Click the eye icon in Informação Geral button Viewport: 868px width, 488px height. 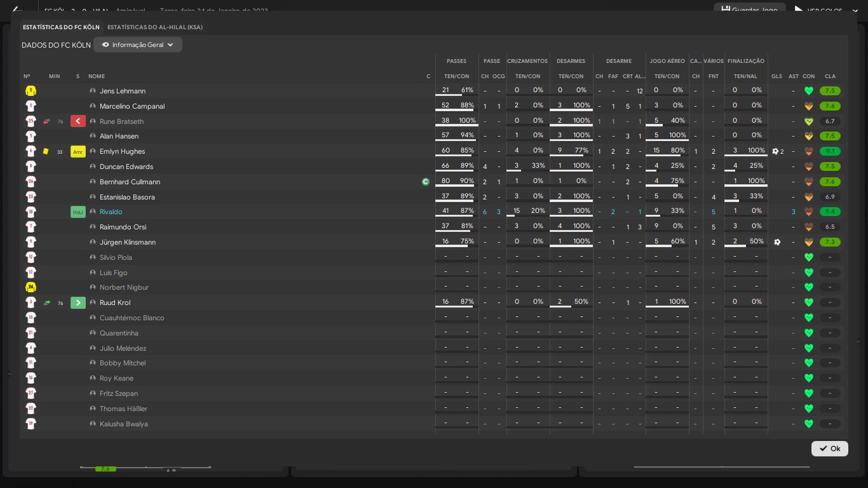(105, 44)
